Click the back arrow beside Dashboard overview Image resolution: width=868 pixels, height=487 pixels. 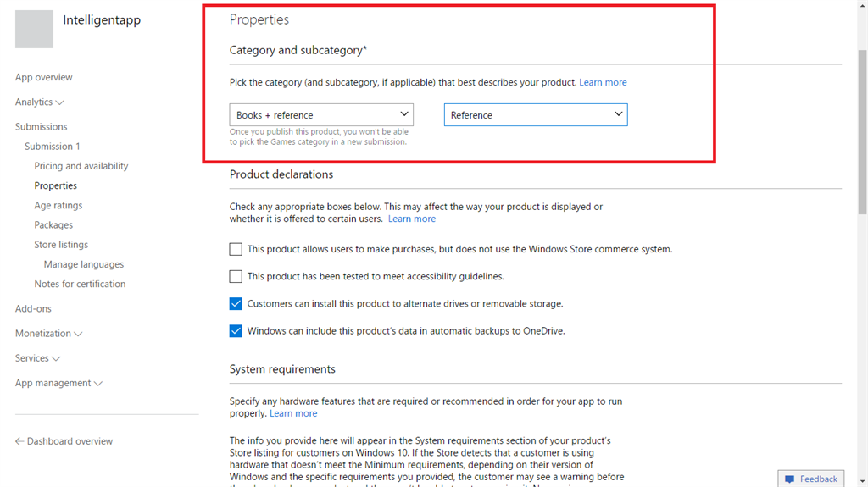[19, 441]
